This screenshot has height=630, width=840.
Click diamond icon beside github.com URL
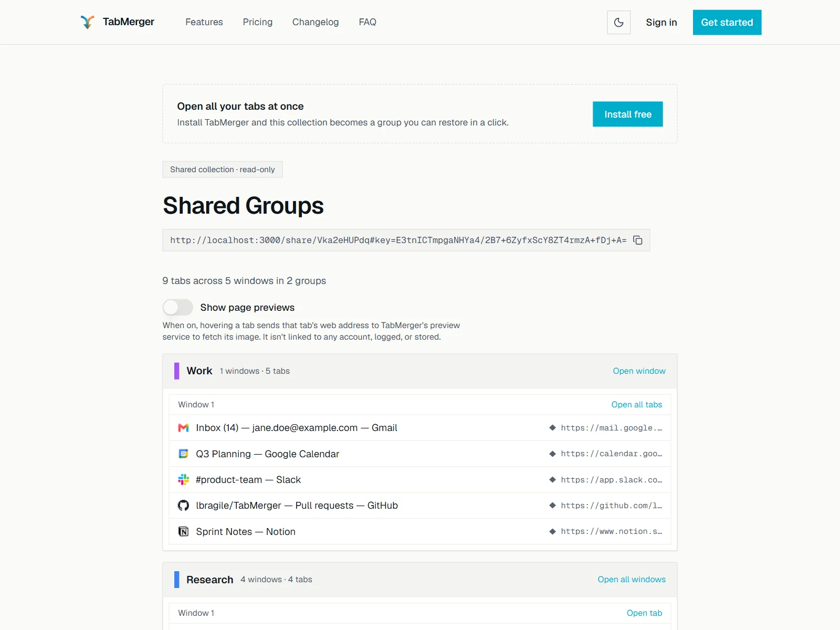[552, 506]
